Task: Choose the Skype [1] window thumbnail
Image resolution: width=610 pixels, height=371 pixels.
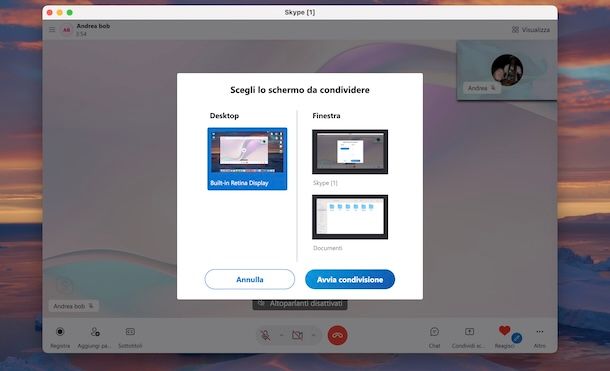Action: (350, 152)
